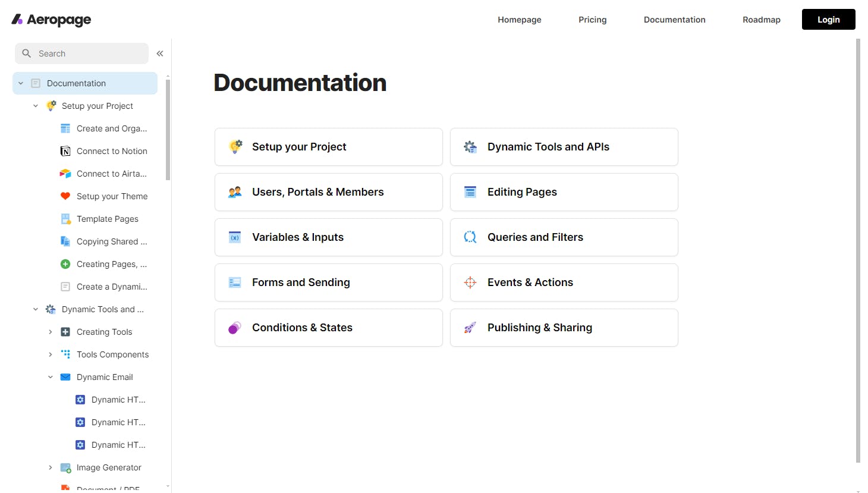This screenshot has height=493, width=868.
Task: Click the Notion icon in sidebar
Action: (x=65, y=151)
